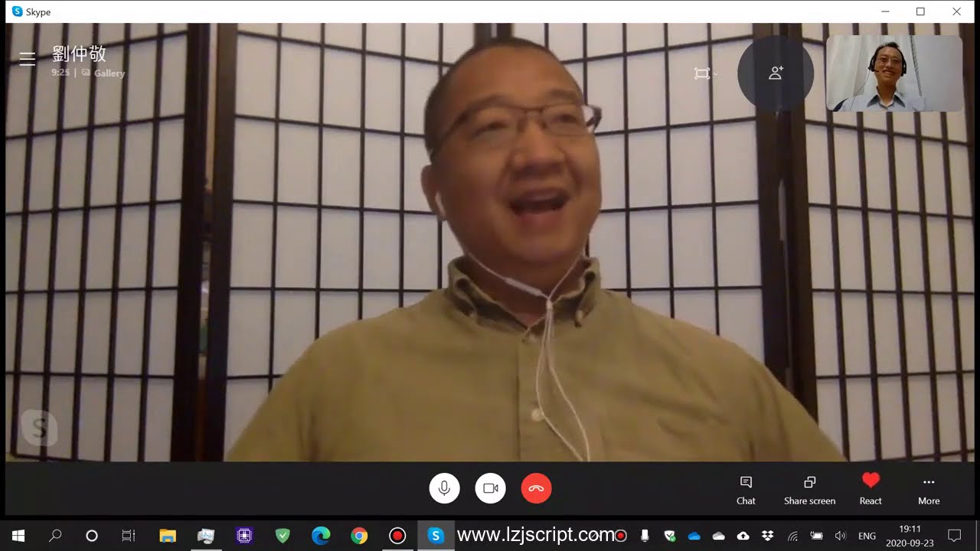980x551 pixels.
Task: Click the call duration timer
Action: coord(60,73)
